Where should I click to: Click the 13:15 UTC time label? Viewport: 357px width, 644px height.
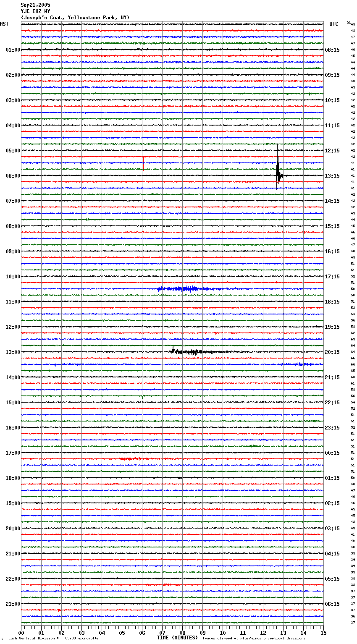click(332, 176)
